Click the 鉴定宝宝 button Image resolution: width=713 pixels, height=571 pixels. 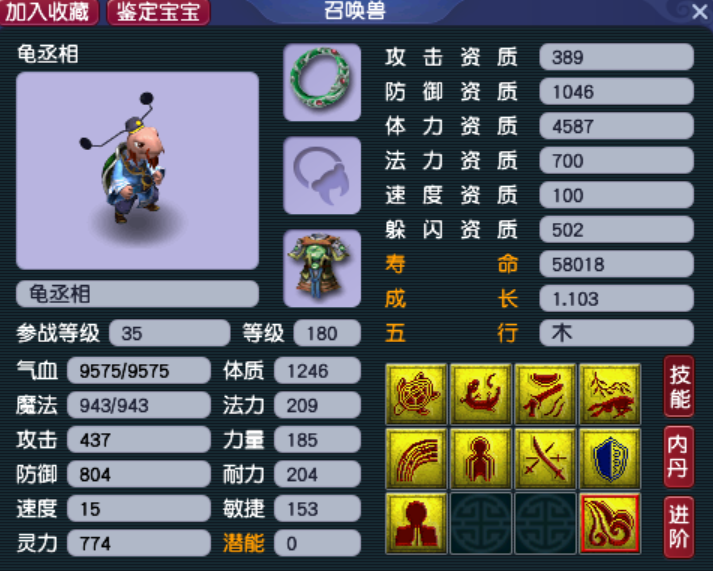158,12
